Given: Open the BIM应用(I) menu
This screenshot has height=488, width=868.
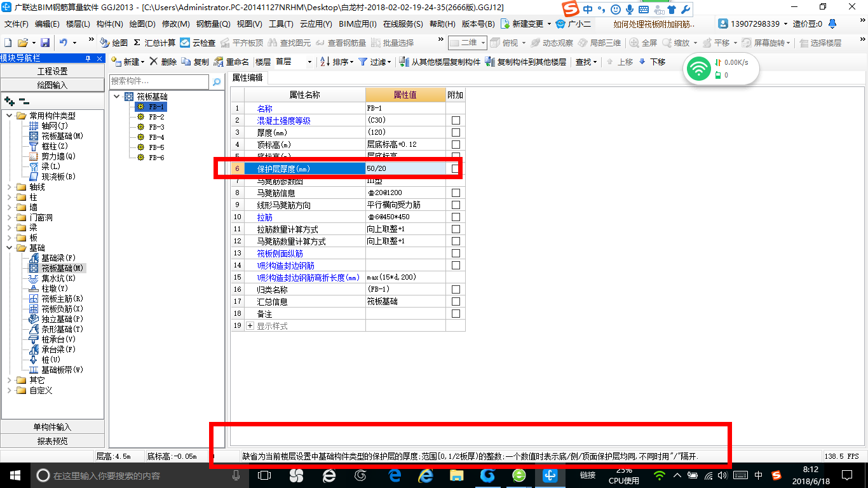Looking at the screenshot, I should [x=358, y=24].
